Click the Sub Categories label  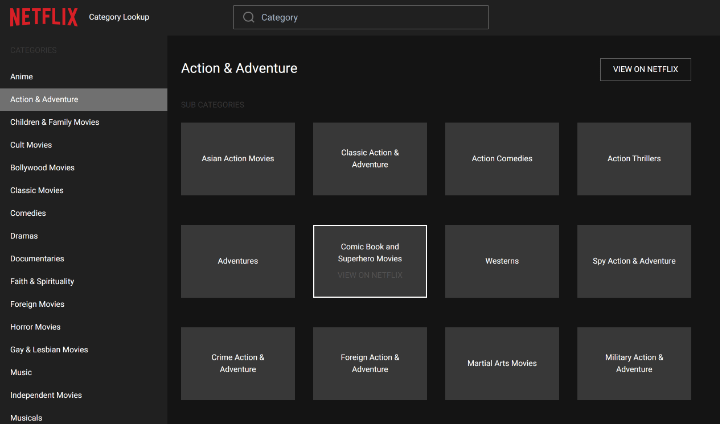coord(213,105)
